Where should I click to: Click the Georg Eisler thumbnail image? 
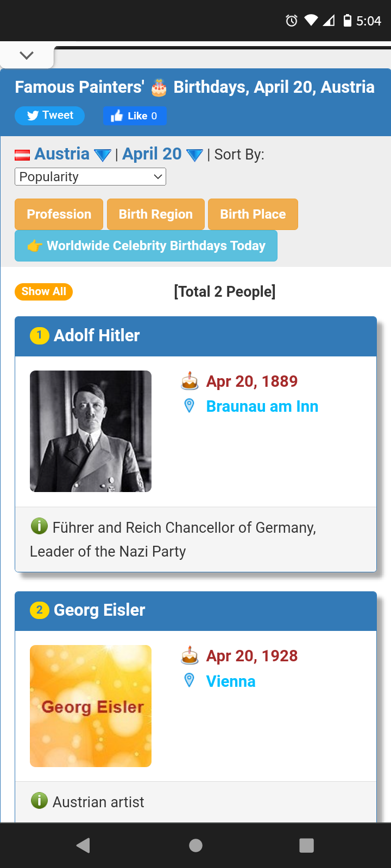91,706
